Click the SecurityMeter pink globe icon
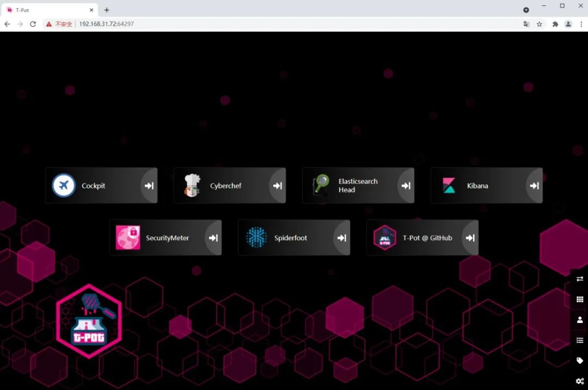The image size is (588, 390). click(128, 237)
